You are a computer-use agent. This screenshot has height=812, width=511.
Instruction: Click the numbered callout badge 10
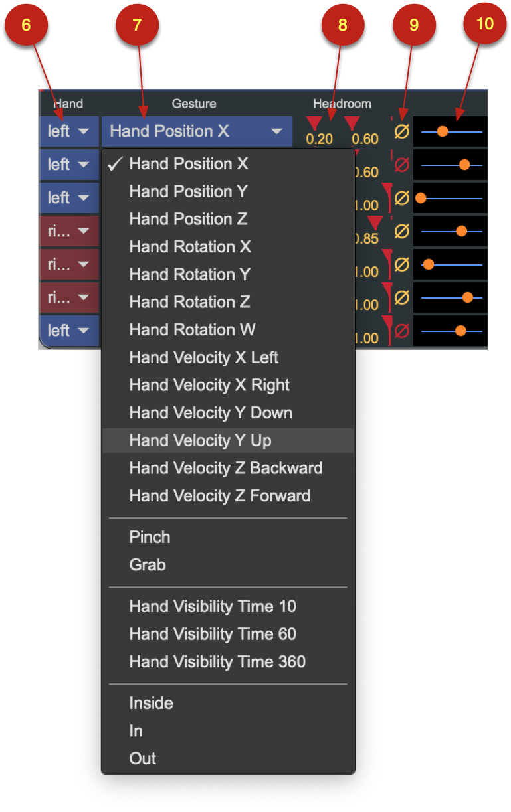point(485,24)
